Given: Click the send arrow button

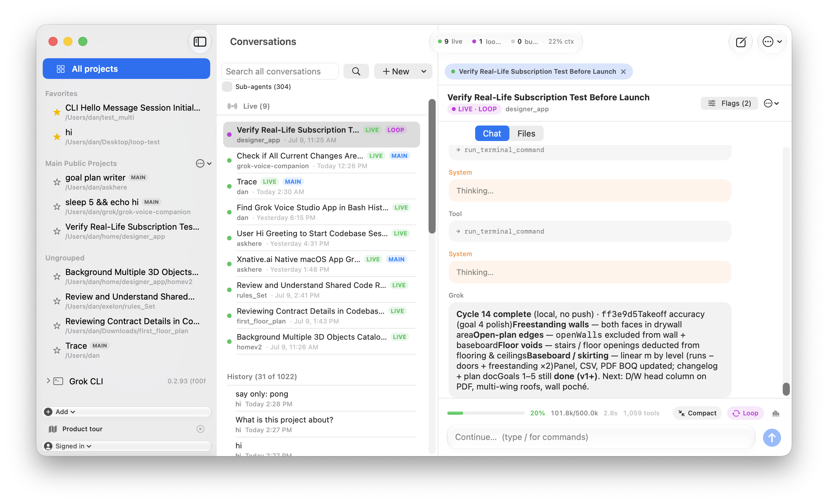Looking at the screenshot, I should pos(772,437).
